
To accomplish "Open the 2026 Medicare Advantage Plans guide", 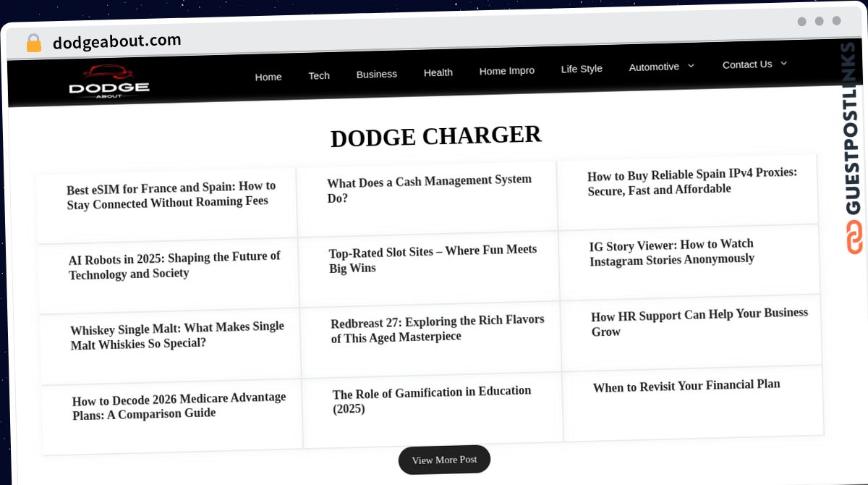I will tap(179, 405).
